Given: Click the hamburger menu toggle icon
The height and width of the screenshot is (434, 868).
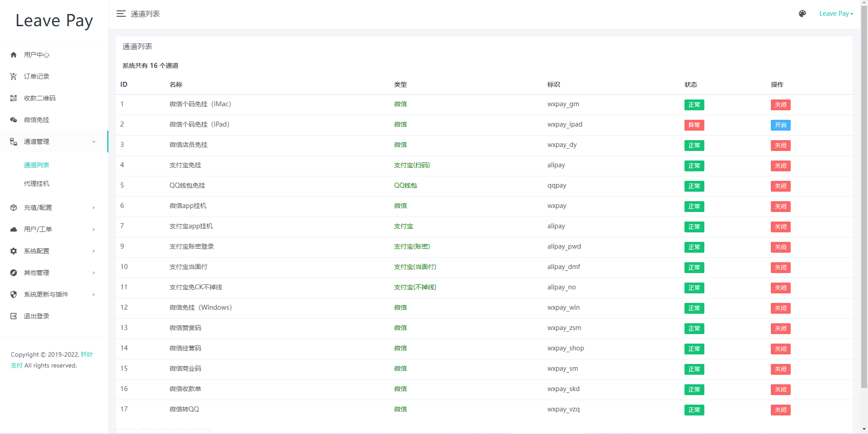Looking at the screenshot, I should [121, 14].
